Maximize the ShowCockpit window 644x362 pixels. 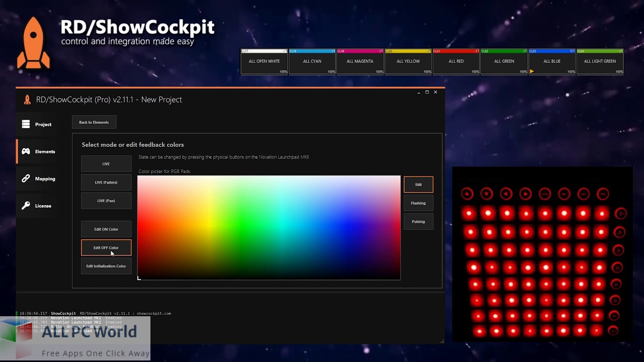pyautogui.click(x=427, y=92)
